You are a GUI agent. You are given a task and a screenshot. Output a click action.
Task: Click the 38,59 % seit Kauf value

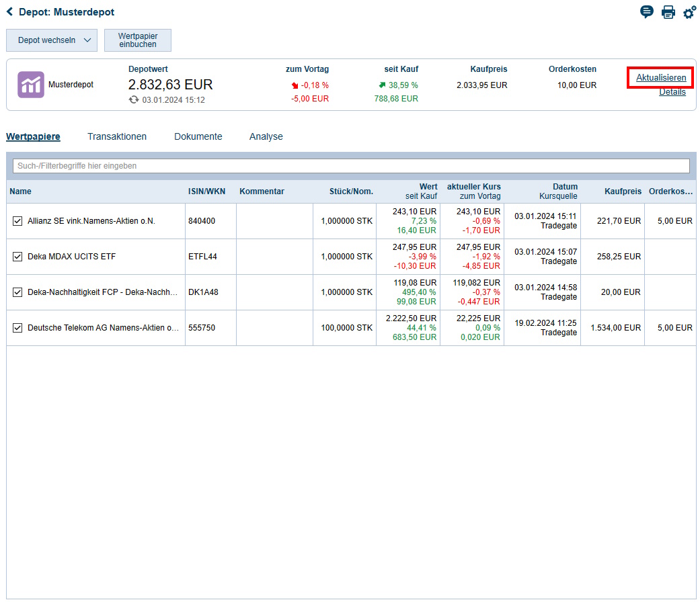tap(403, 85)
